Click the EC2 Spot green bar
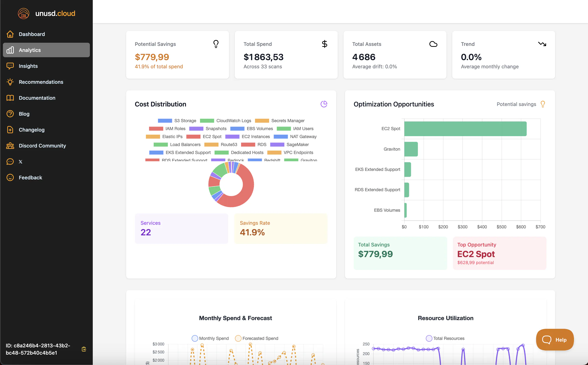Viewport: 588px width, 365px height. click(465, 129)
